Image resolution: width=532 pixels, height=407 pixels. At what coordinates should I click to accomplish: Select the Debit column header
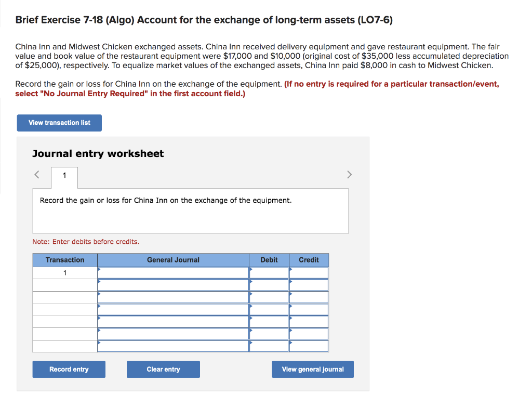tap(269, 260)
